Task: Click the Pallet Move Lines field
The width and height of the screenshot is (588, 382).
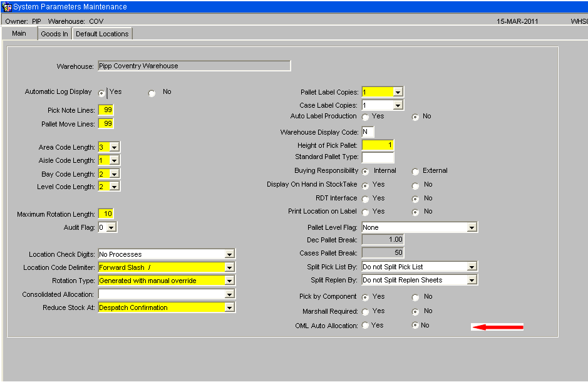Action: pos(106,123)
